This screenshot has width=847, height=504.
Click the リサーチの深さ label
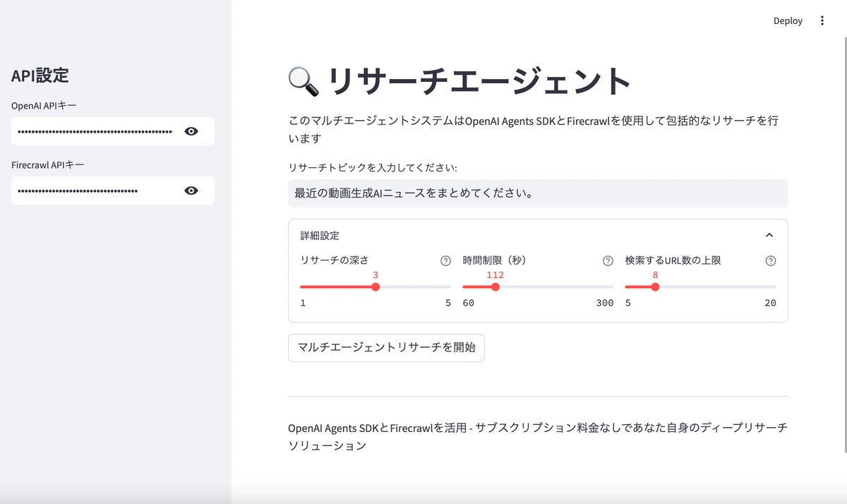[335, 260]
